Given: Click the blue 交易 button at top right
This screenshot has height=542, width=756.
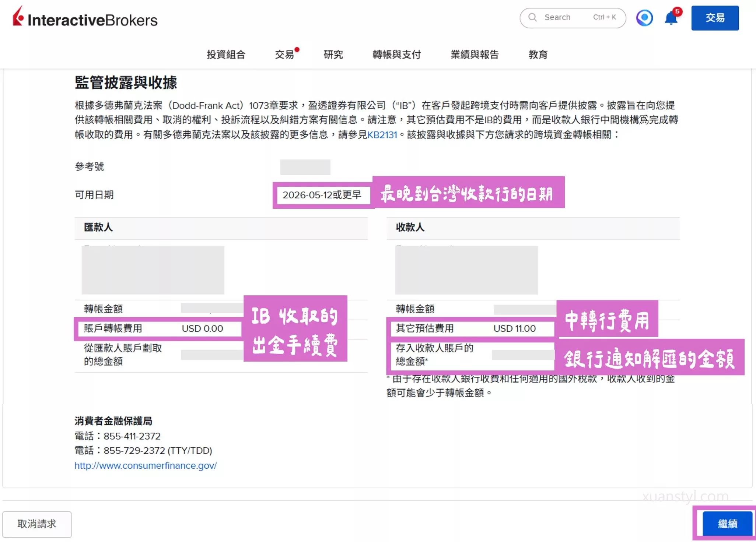Looking at the screenshot, I should [715, 18].
